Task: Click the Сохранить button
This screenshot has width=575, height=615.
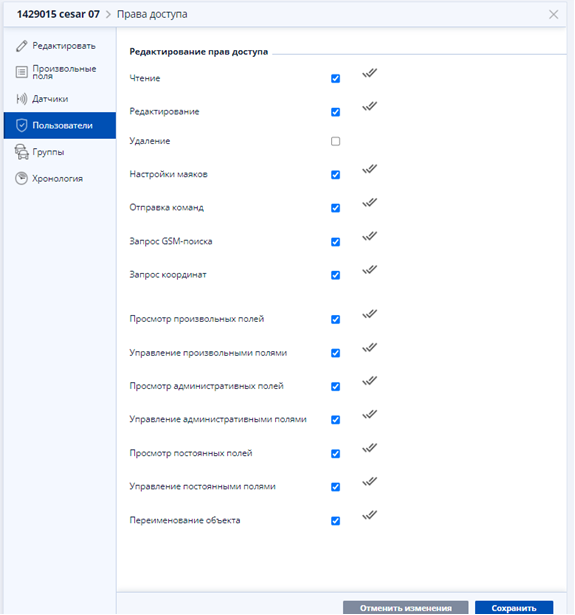Action: click(x=514, y=608)
